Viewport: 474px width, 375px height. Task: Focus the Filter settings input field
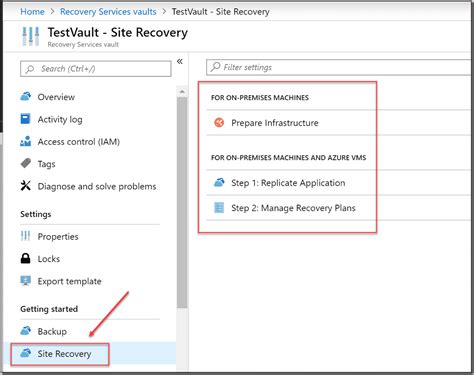(x=338, y=67)
